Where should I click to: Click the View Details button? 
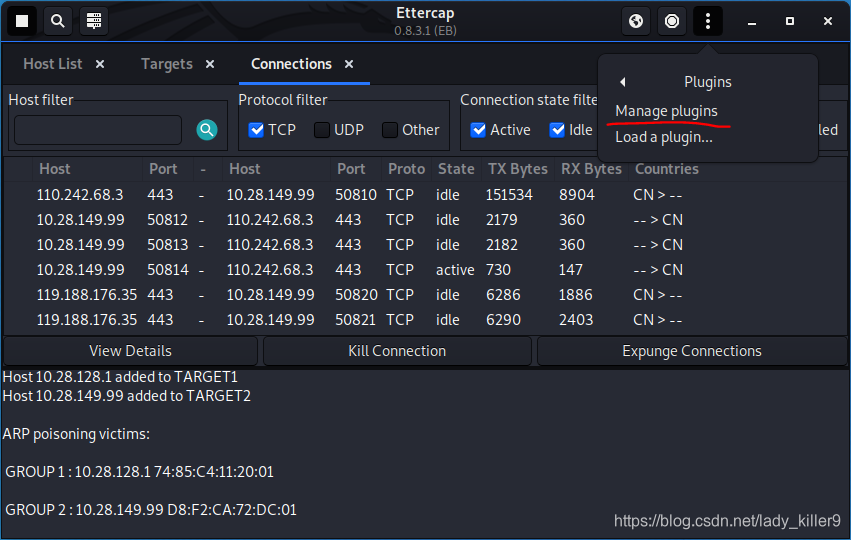tap(130, 351)
